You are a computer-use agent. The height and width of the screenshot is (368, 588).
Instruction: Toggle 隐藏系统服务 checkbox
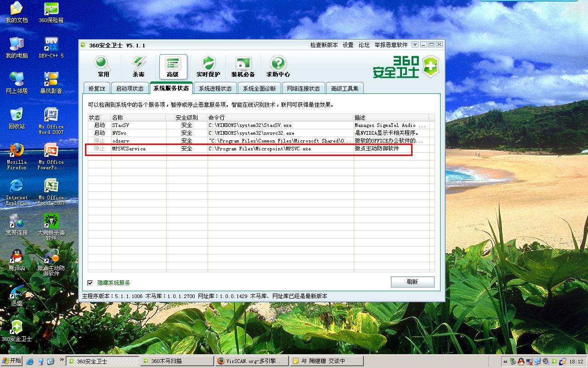pos(90,282)
